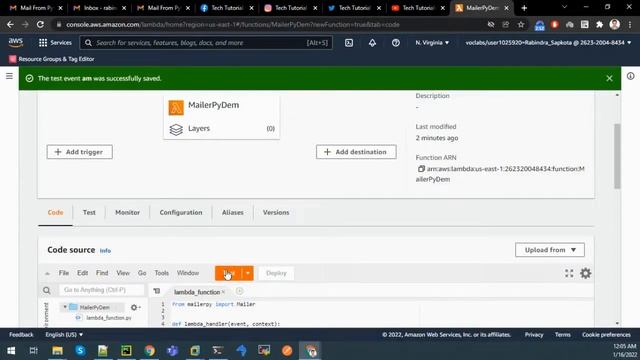Click the Add destination button

tap(356, 152)
